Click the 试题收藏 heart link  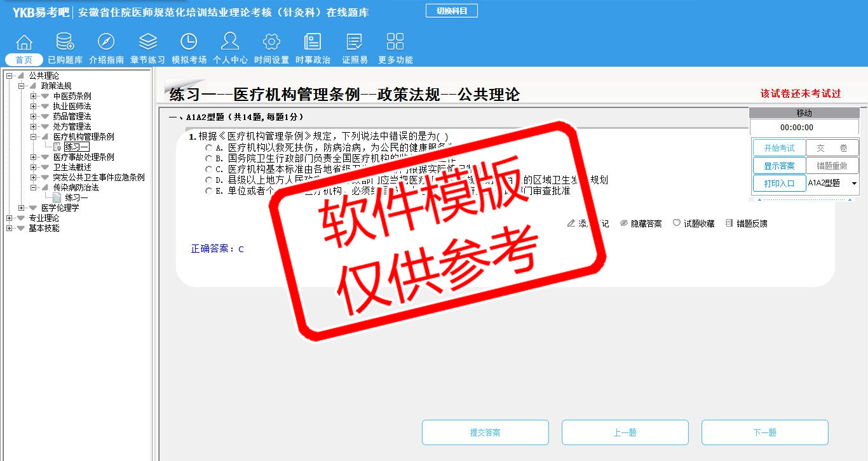694,224
